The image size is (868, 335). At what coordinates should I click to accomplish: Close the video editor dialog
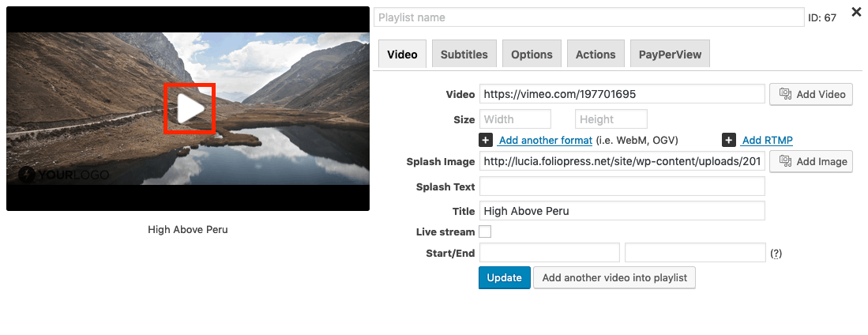coord(856,12)
